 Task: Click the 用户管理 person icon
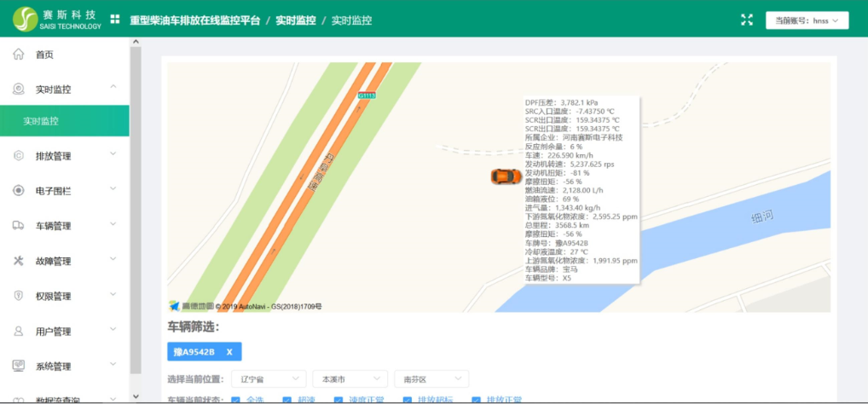[x=18, y=331]
